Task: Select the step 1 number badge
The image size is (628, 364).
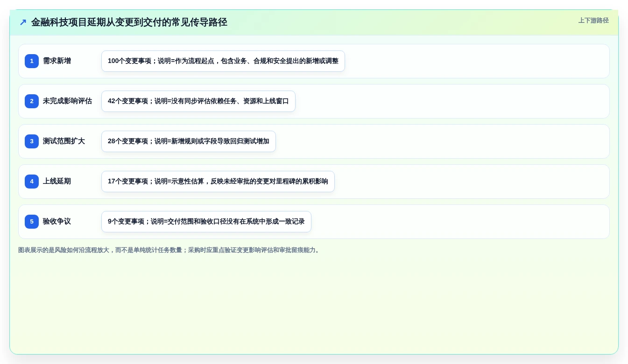Action: point(32,61)
